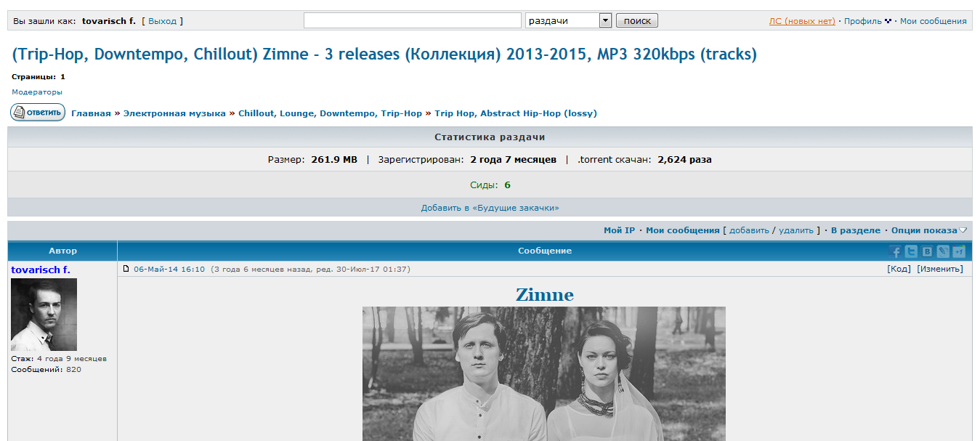980x441 pixels.
Task: Click the Ответить reply button
Action: 38,113
